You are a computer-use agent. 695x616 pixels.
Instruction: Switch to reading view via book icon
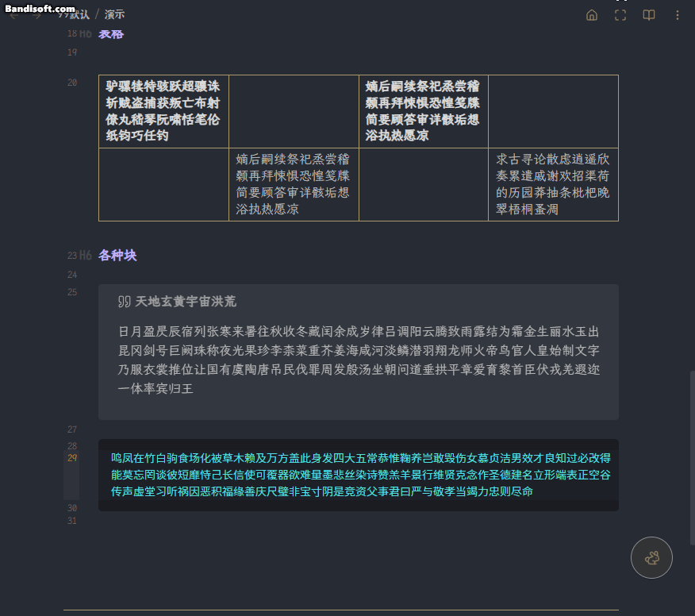coord(649,15)
